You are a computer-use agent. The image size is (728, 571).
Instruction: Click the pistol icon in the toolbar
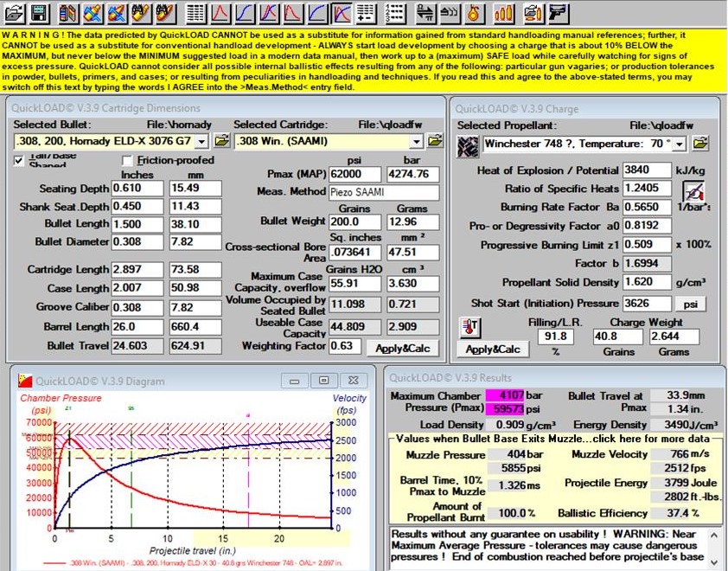[559, 13]
